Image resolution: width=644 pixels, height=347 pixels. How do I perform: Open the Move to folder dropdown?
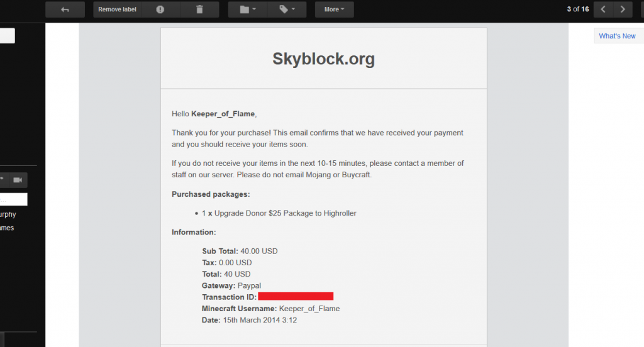[x=248, y=9]
